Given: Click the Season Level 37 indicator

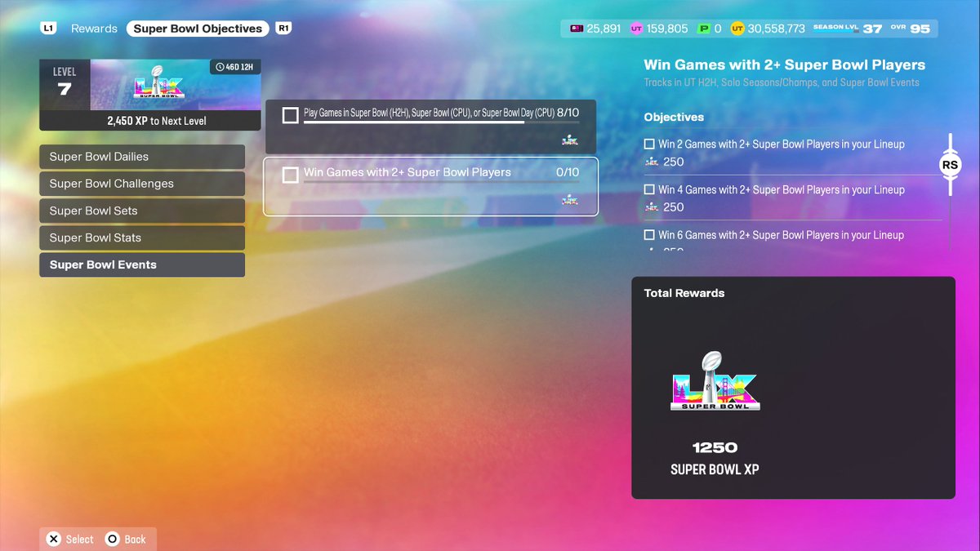Looking at the screenshot, I should click(848, 29).
